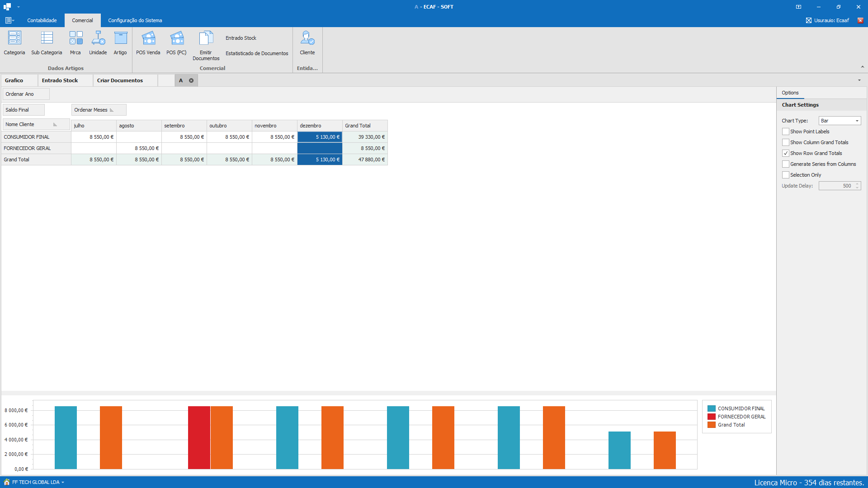Click the FORNECEDOR GERAL red legend swatch
868x488 pixels.
point(712,417)
